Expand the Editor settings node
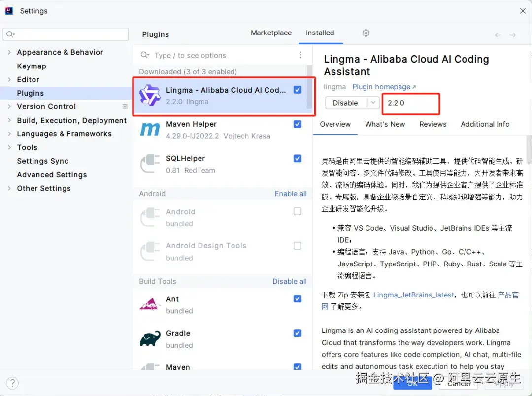The height and width of the screenshot is (396, 532). pos(9,79)
